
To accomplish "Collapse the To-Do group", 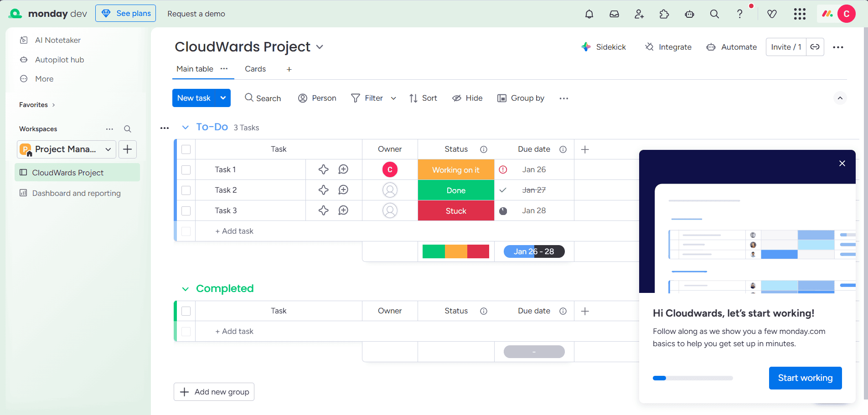I will coord(185,127).
